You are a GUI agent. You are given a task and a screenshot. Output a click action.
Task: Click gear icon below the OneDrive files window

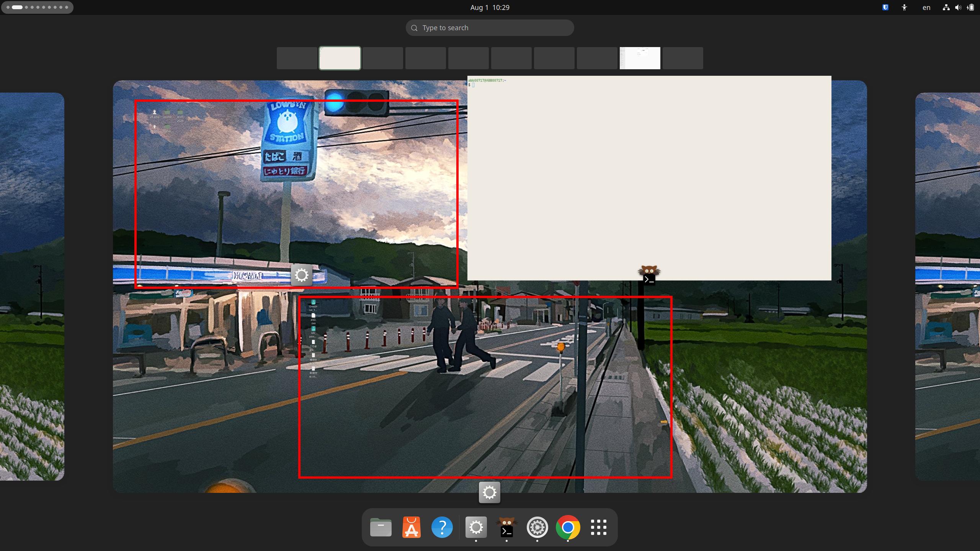click(x=489, y=492)
